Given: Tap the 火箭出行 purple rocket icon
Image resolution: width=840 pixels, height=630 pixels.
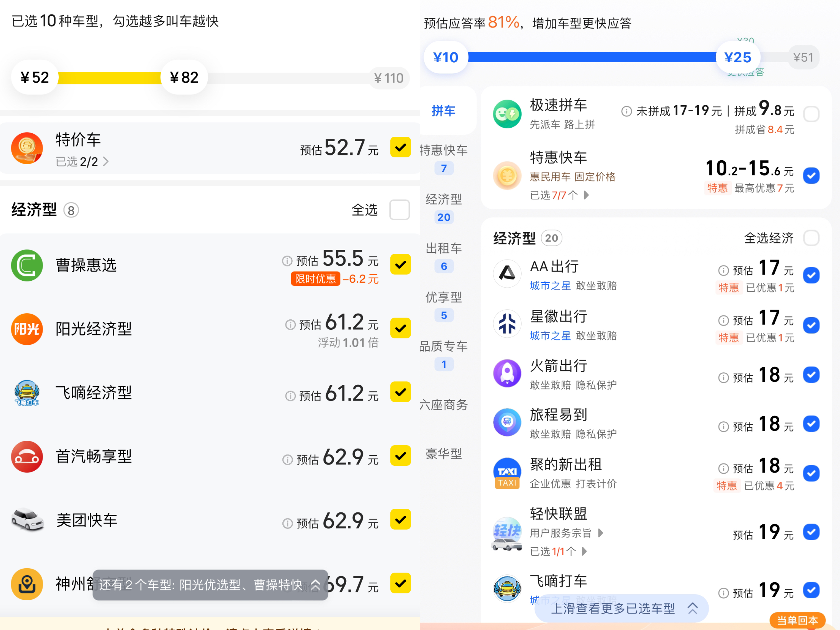Looking at the screenshot, I should [x=507, y=373].
